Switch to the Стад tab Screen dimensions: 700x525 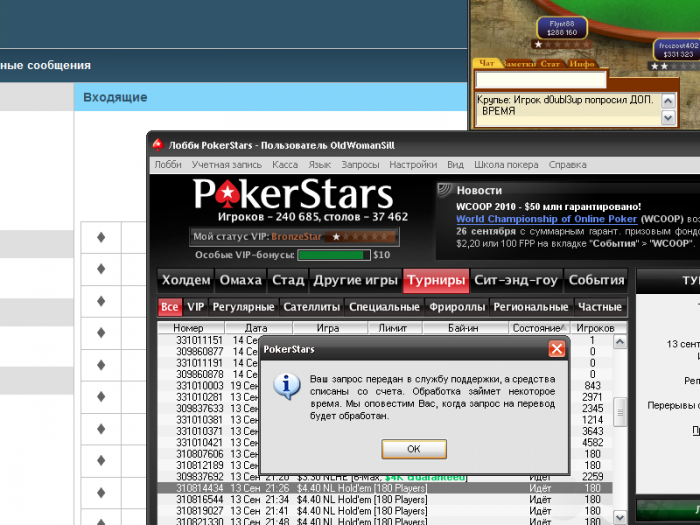click(288, 280)
